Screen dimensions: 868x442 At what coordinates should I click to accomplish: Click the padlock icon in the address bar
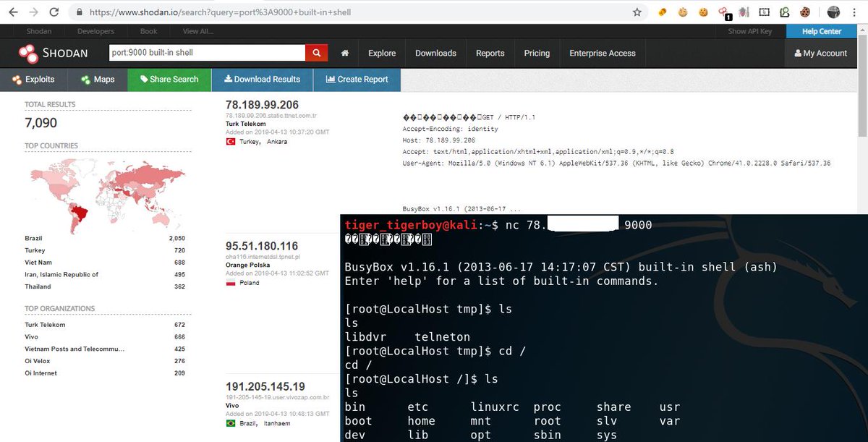pyautogui.click(x=80, y=12)
